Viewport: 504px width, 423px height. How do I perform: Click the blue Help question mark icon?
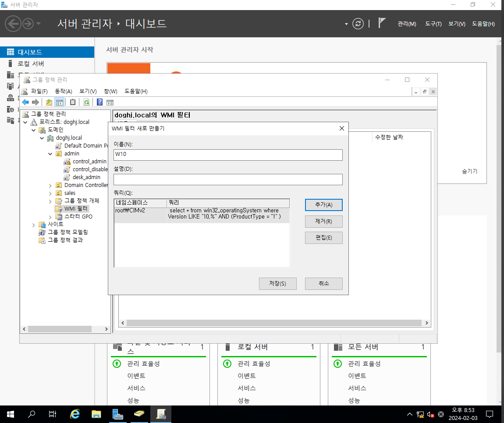(99, 102)
